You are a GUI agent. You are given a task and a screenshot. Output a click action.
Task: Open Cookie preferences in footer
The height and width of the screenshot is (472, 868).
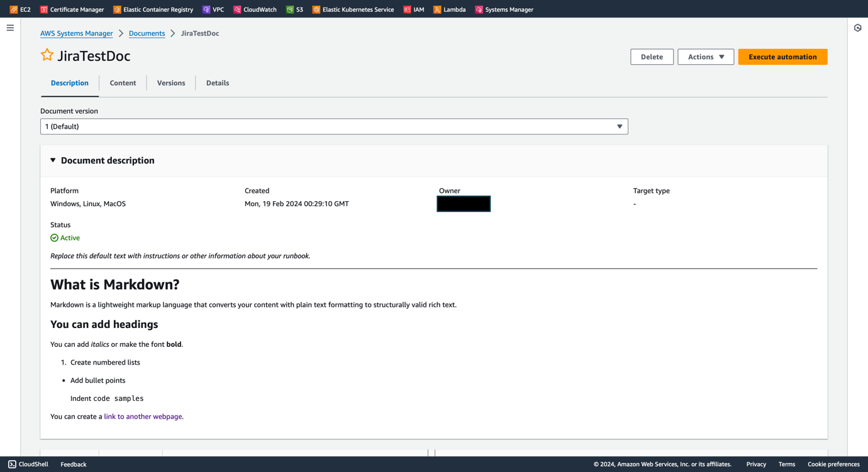coord(833,464)
